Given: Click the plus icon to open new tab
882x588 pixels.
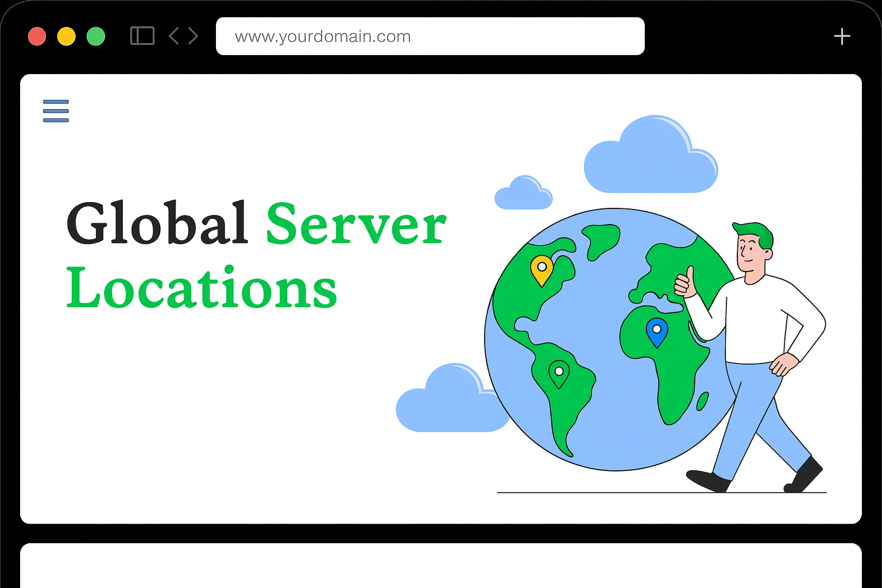Looking at the screenshot, I should [x=842, y=36].
